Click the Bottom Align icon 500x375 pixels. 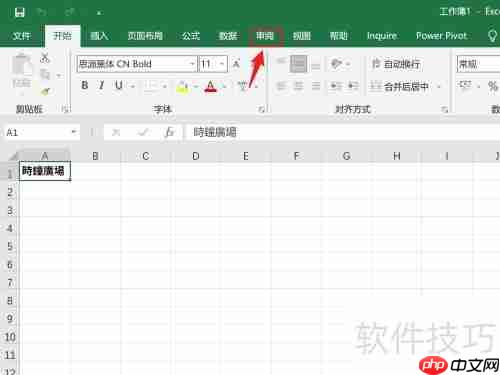coord(316,66)
